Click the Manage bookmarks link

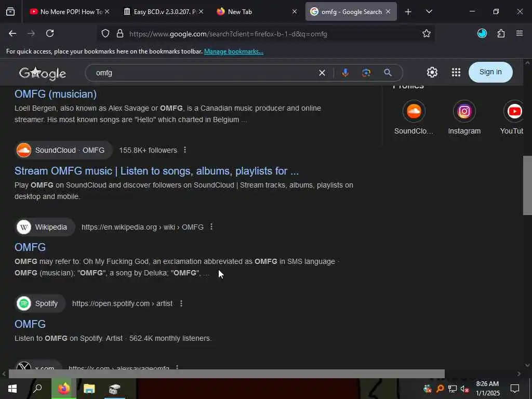(x=233, y=51)
